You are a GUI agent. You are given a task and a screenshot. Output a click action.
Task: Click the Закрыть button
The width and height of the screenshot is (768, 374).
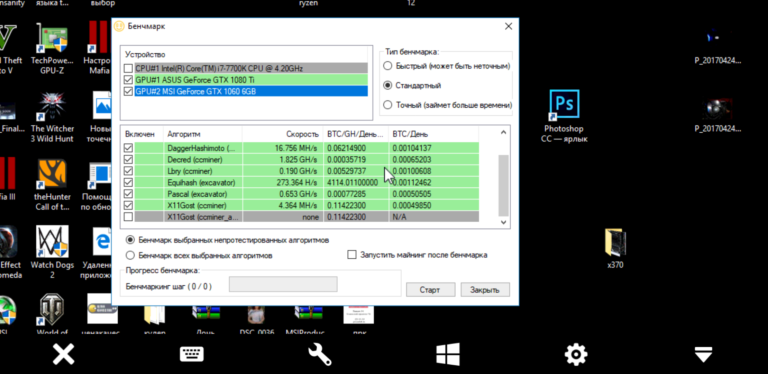click(485, 290)
